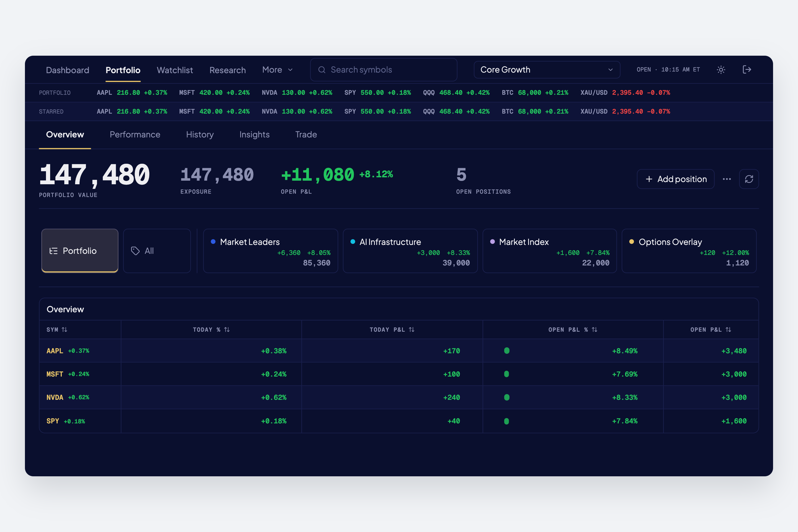Screen dimensions: 798x532
Task: Click the blue Market Leaders color dot
Action: [x=213, y=242]
